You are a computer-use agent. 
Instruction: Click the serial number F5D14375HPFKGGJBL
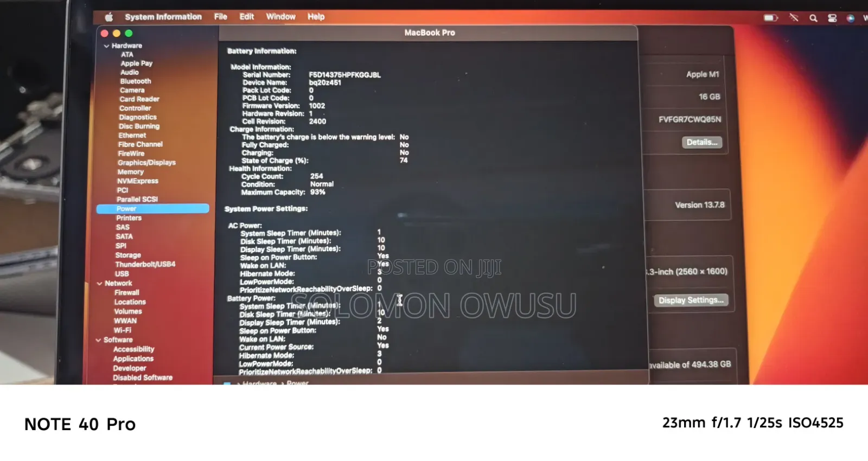tap(345, 75)
